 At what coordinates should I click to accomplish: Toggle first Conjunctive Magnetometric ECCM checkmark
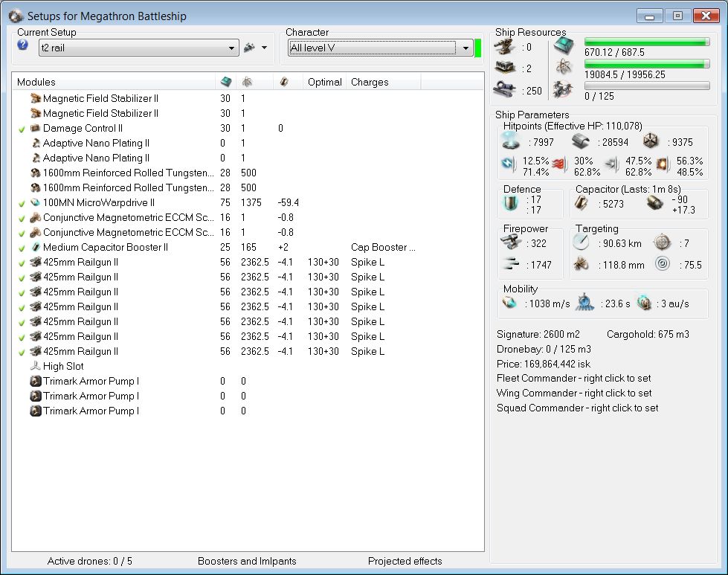(22, 218)
